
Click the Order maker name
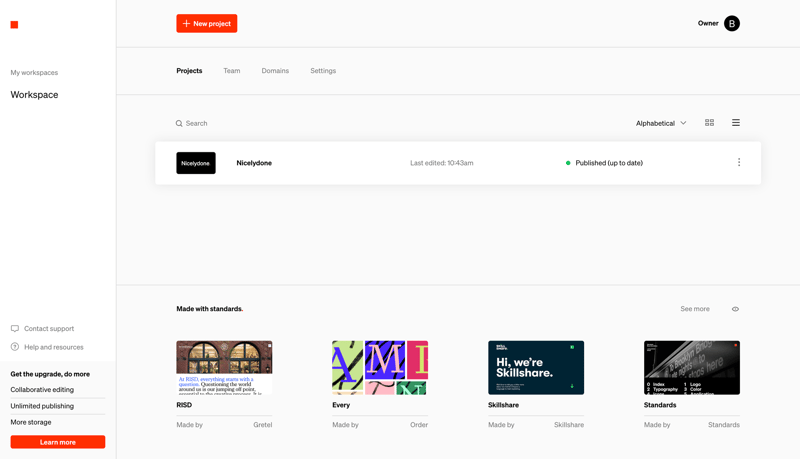(419, 425)
